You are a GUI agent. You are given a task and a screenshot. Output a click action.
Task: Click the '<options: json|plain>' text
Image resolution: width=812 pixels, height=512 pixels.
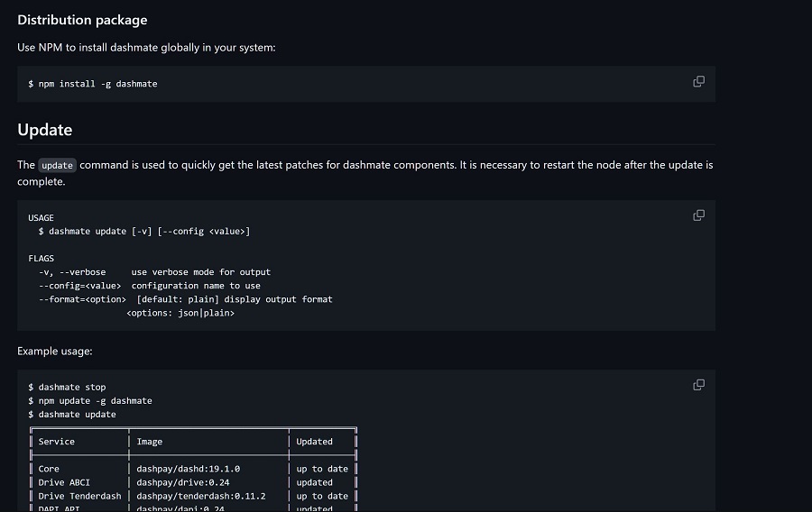180,313
